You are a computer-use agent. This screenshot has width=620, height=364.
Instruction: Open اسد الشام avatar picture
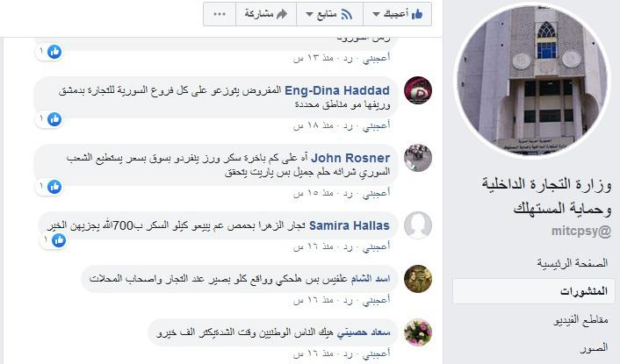(417, 279)
